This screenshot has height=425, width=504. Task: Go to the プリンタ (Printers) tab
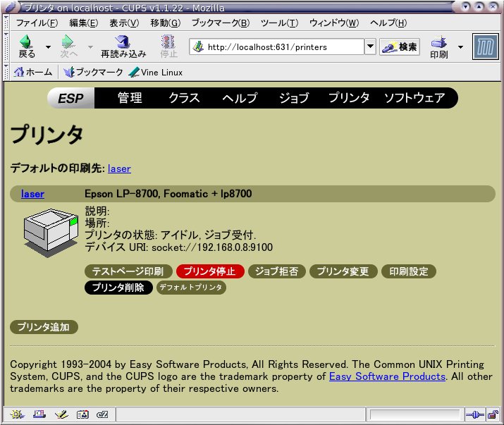(x=349, y=98)
